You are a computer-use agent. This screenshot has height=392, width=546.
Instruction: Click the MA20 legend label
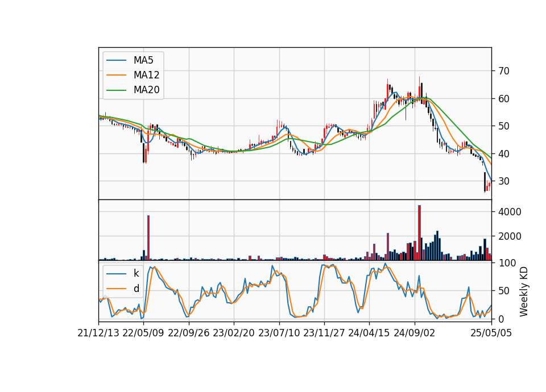click(146, 90)
